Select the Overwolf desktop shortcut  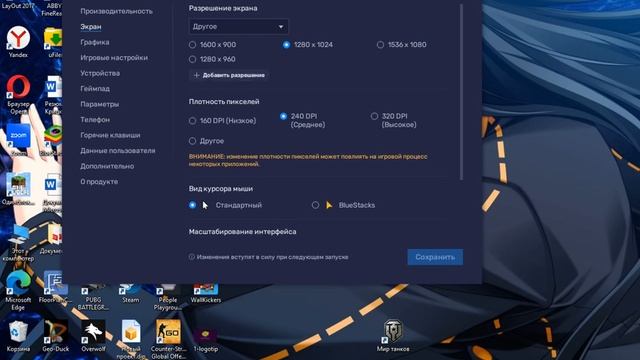pos(93,336)
